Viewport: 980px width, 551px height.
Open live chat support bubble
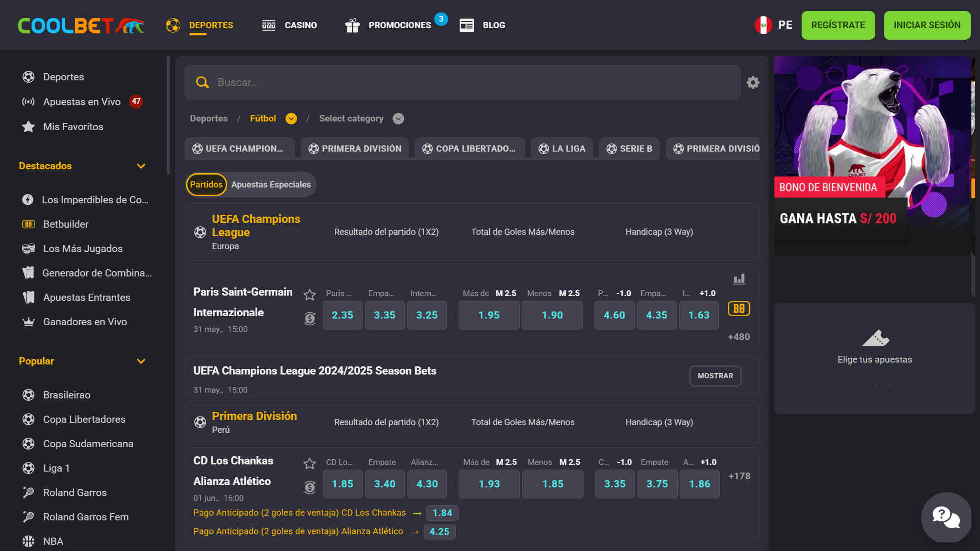[946, 517]
